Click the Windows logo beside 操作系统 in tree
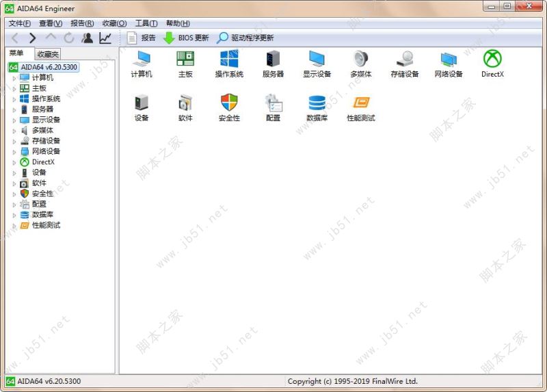The height and width of the screenshot is (392, 547). (x=25, y=99)
